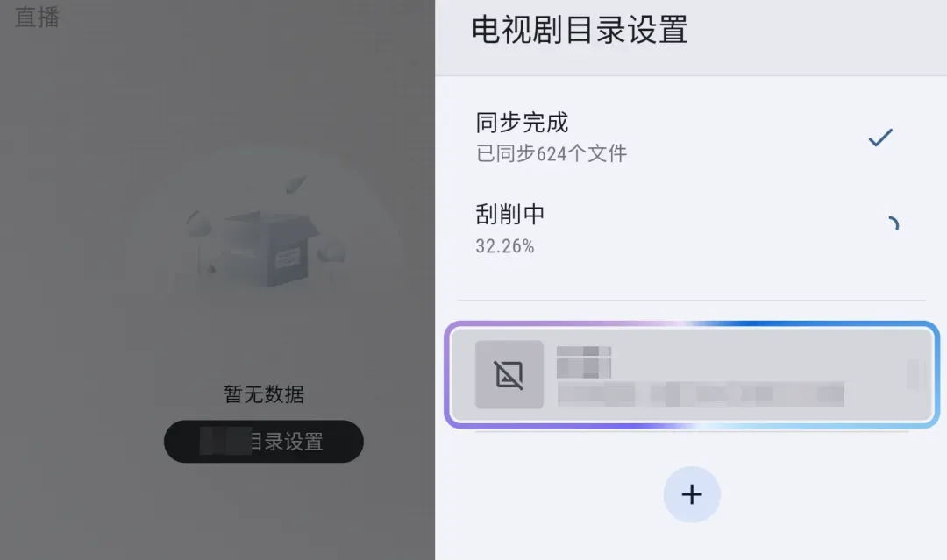Click the 32.26% scraping progress text
This screenshot has width=947, height=560.
coord(505,246)
